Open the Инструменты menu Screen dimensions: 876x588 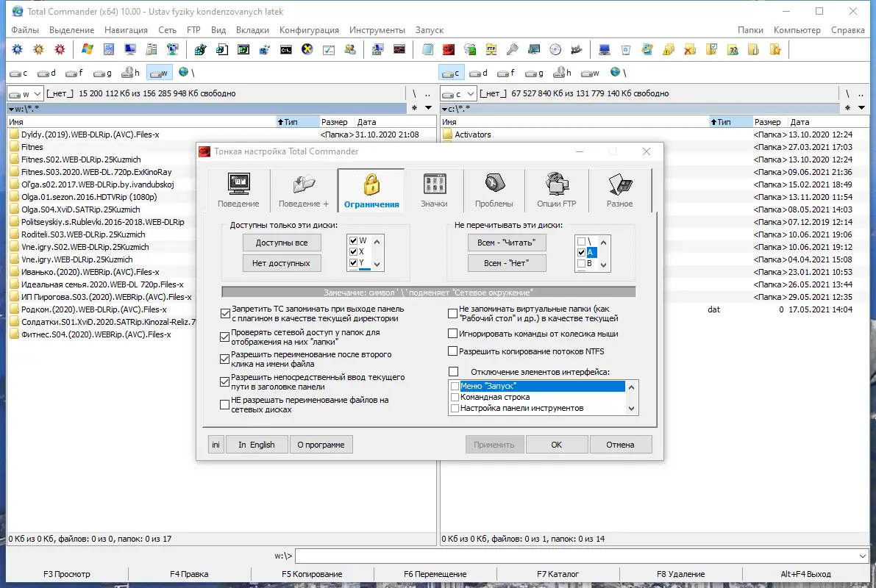tap(377, 30)
